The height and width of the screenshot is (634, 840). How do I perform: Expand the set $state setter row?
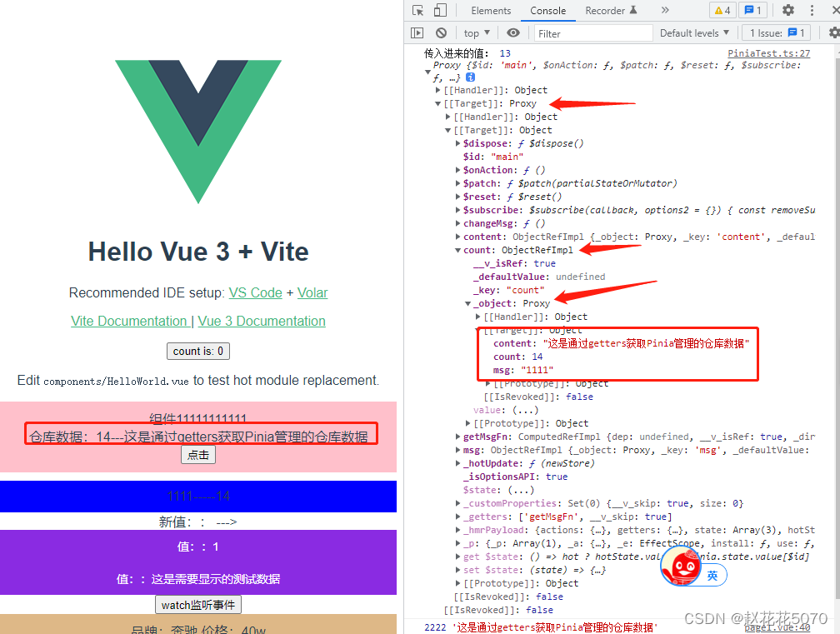[458, 570]
